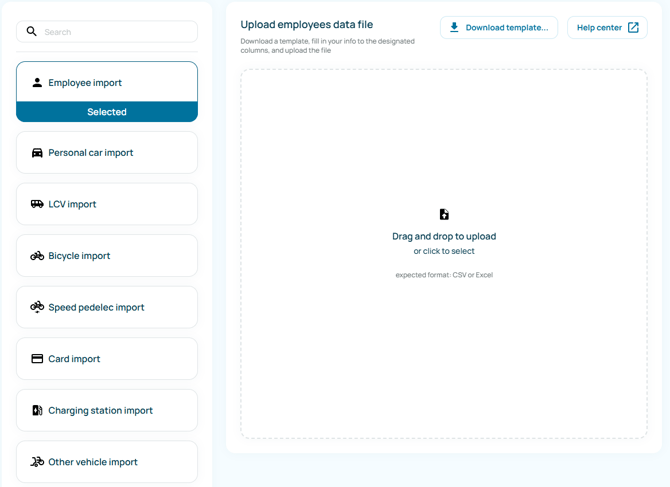The image size is (670, 487).
Task: Click the Bicycle import bike icon
Action: coord(37,255)
